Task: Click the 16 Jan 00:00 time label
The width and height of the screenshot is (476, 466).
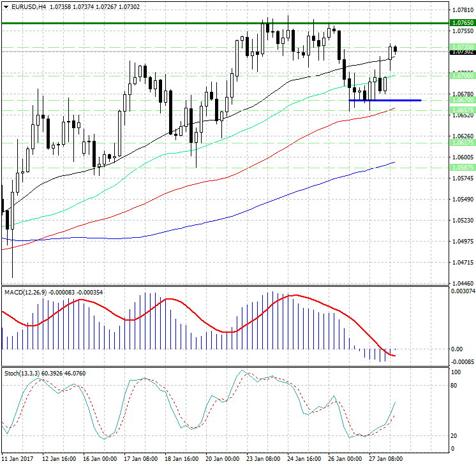Action: (100, 459)
